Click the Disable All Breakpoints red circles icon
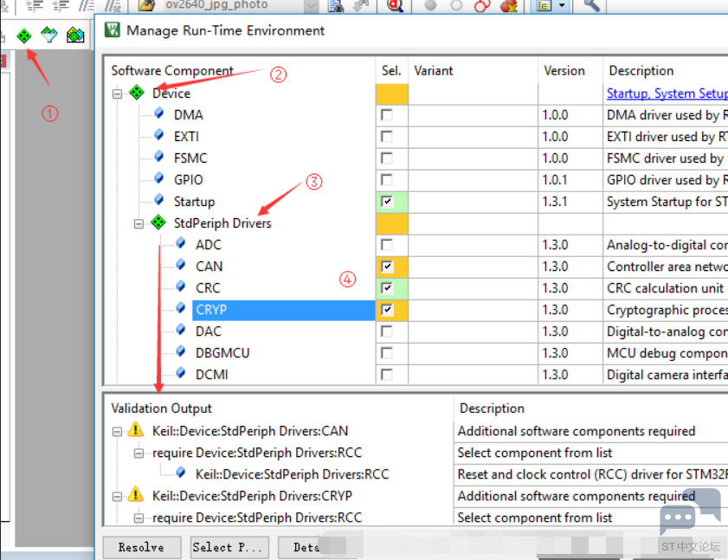Viewport: 728px width, 560px height. click(482, 5)
